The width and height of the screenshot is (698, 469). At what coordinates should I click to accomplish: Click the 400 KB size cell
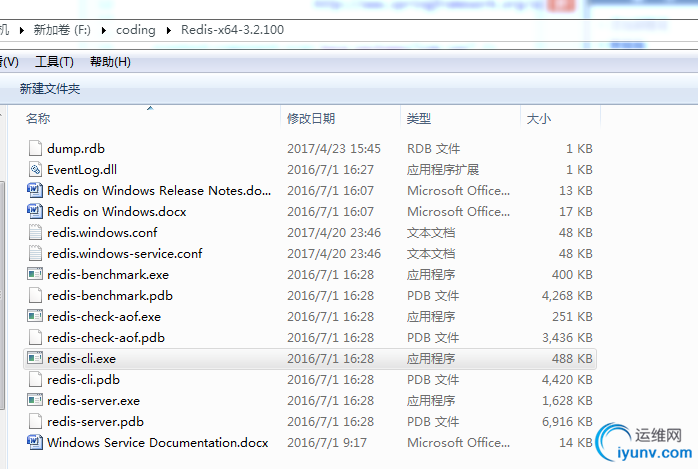click(572, 274)
